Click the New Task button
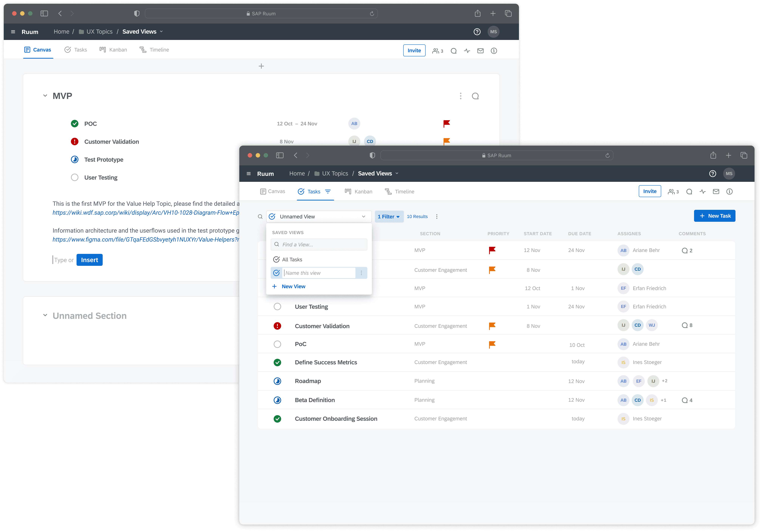The width and height of the screenshot is (762, 532). [x=715, y=216]
